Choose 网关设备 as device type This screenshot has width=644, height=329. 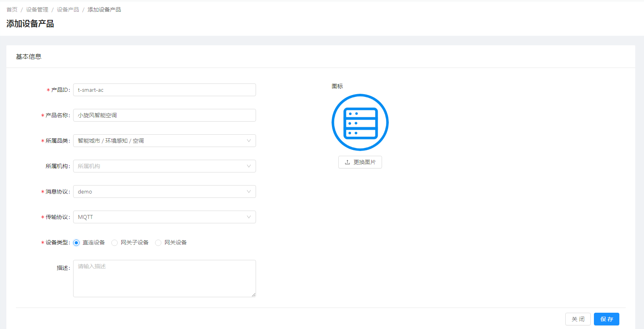click(x=158, y=243)
